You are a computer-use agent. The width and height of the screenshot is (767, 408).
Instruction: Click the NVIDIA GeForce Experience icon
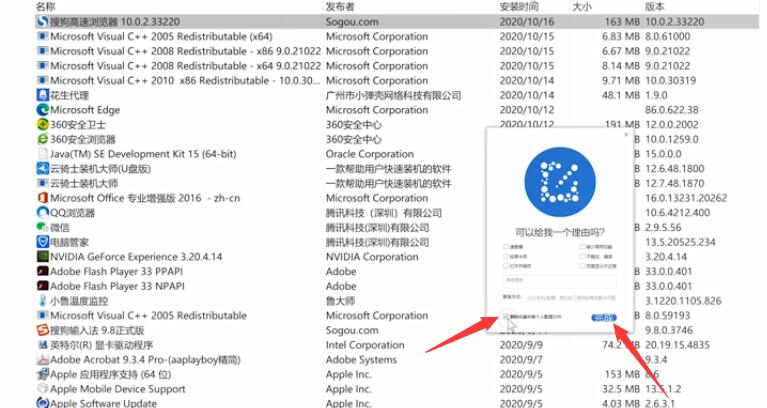tap(43, 256)
